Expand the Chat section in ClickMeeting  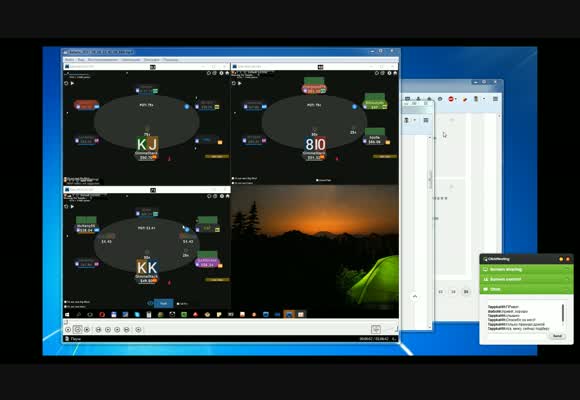(526, 289)
